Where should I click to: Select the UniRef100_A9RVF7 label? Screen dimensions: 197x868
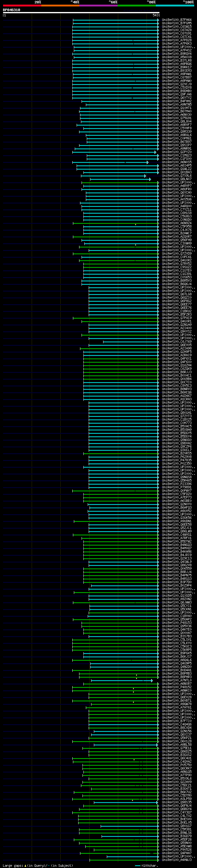[177, 125]
